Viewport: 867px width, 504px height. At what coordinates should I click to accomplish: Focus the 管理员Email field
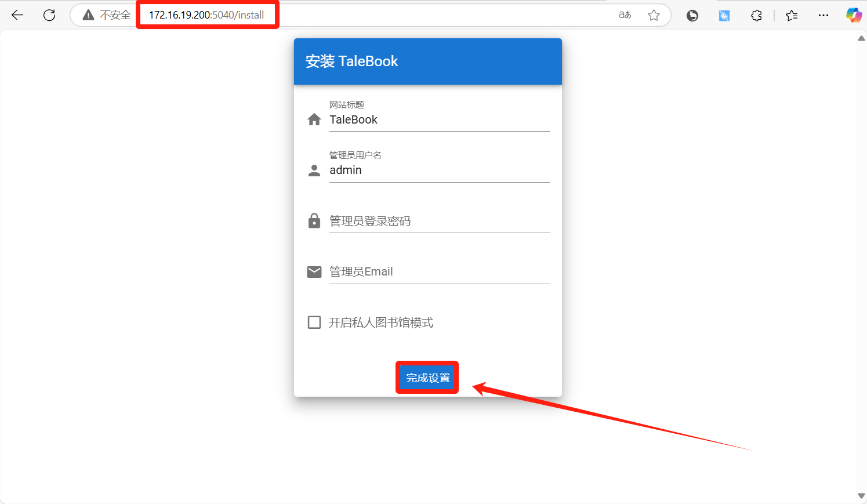440,271
